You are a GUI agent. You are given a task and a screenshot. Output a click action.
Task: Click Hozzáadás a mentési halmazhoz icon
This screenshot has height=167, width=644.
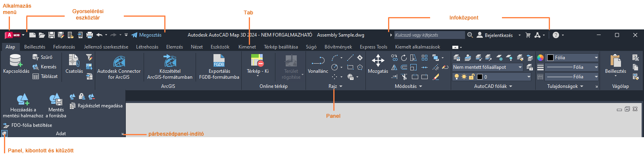23,99
